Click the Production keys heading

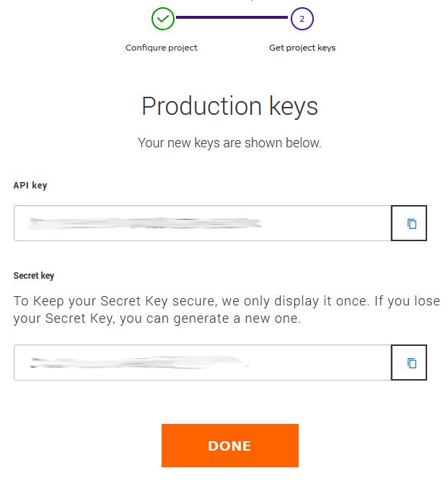229,106
